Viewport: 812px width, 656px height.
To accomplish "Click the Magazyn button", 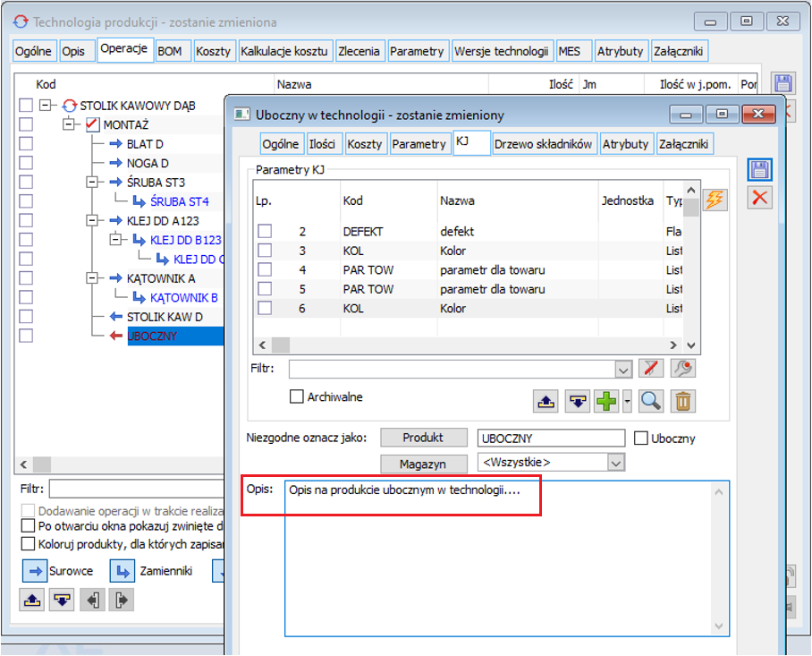I will click(424, 464).
